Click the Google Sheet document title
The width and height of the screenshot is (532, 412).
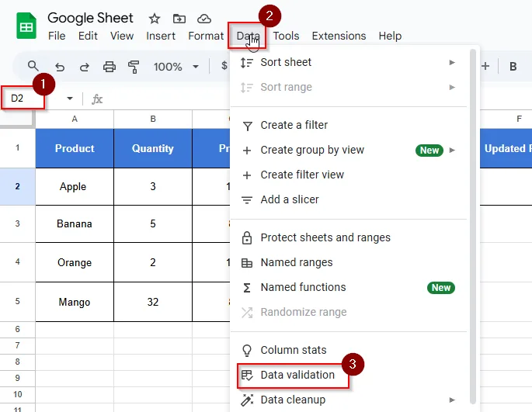tap(90, 18)
